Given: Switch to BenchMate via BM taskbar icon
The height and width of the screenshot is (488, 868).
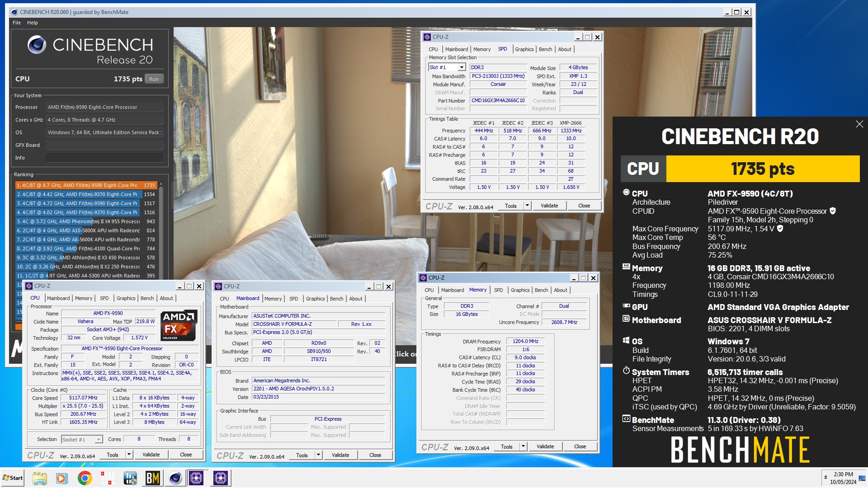Looking at the screenshot, I should tap(153, 478).
